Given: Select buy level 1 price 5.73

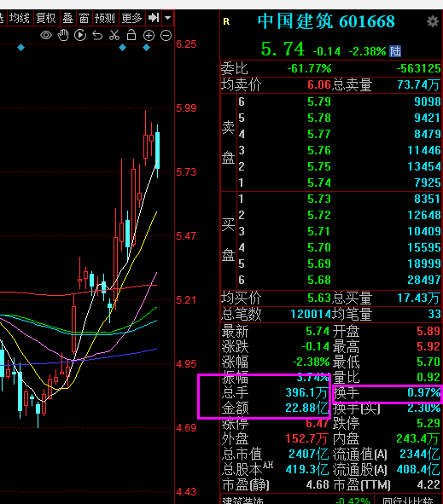Looking at the screenshot, I should [x=319, y=199].
